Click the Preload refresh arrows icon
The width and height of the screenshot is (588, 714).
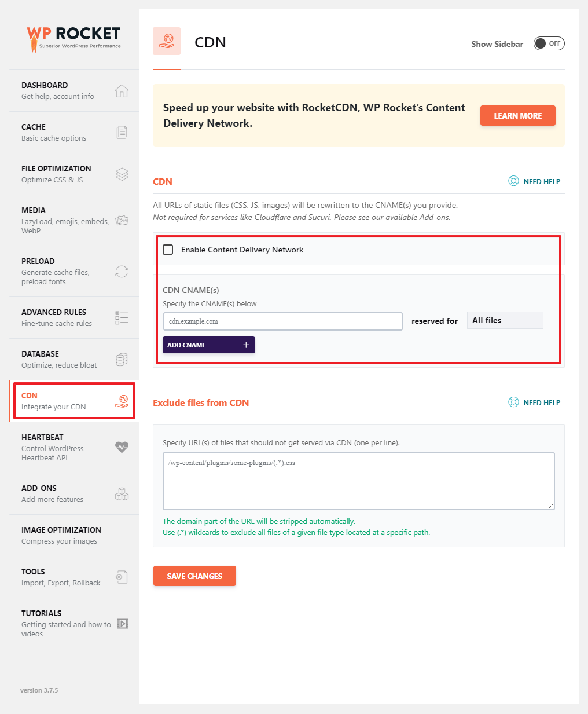point(122,271)
